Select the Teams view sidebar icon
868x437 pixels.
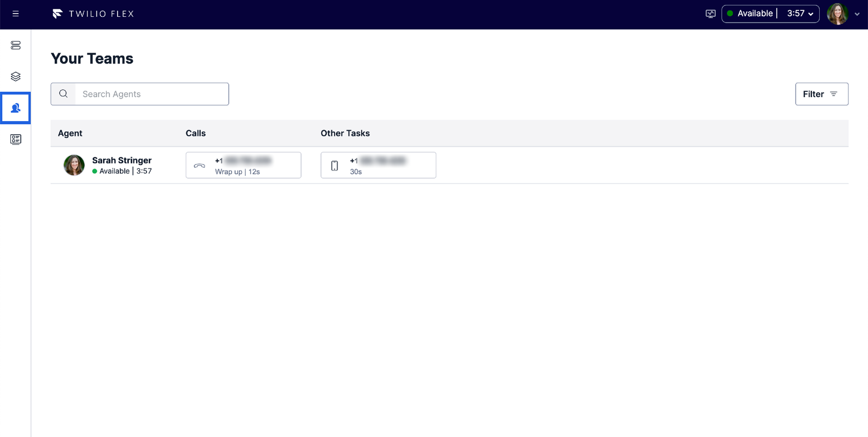click(16, 108)
